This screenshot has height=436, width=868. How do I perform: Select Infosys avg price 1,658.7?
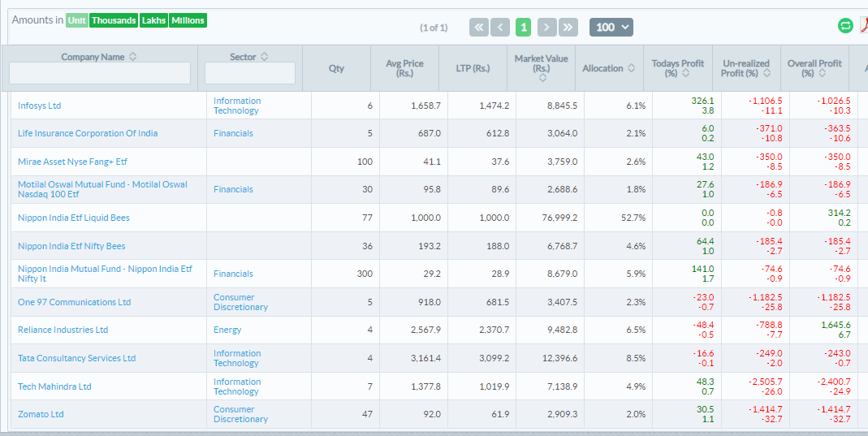425,106
